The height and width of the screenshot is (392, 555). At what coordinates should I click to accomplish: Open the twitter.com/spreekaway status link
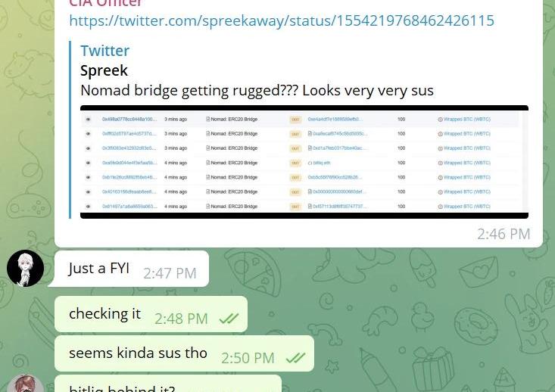[x=282, y=20]
